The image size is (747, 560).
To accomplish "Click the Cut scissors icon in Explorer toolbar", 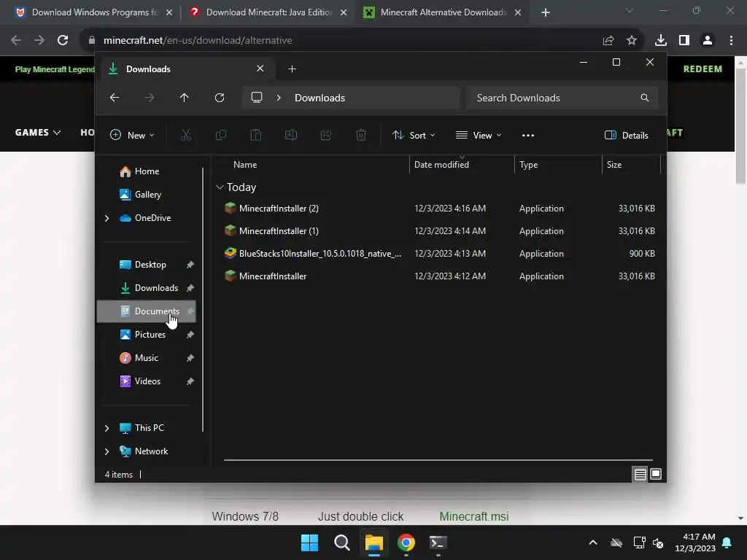I will click(x=186, y=135).
